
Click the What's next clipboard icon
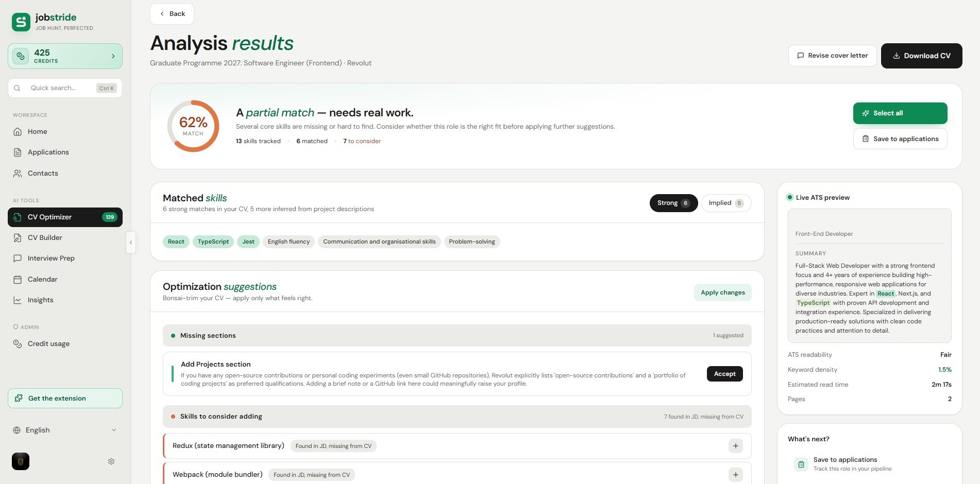tap(801, 464)
